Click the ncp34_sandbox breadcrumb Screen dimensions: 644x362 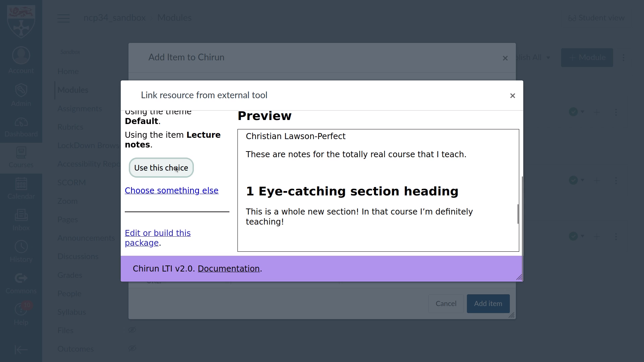[114, 18]
